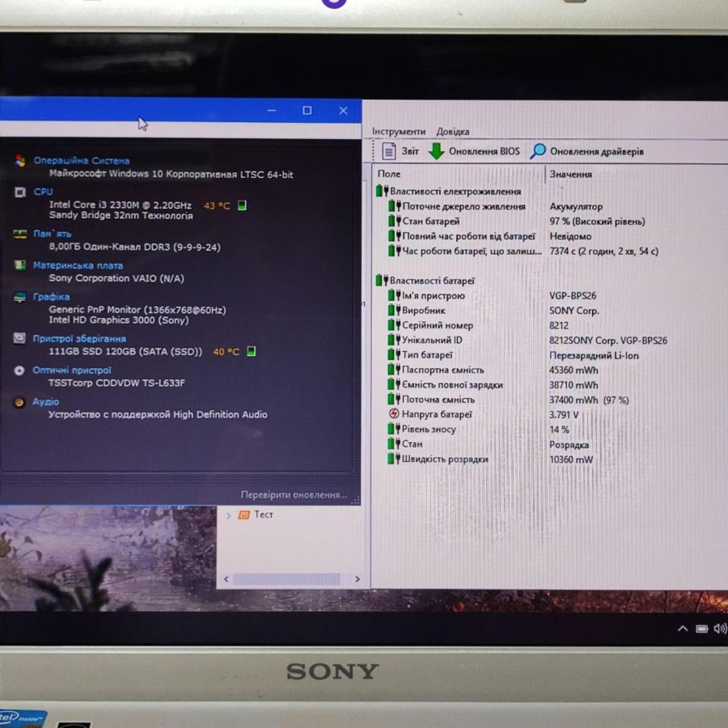This screenshot has width=728, height=728.
Task: Click the Оновлення BIOS green arrow button
Action: pyautogui.click(x=473, y=151)
